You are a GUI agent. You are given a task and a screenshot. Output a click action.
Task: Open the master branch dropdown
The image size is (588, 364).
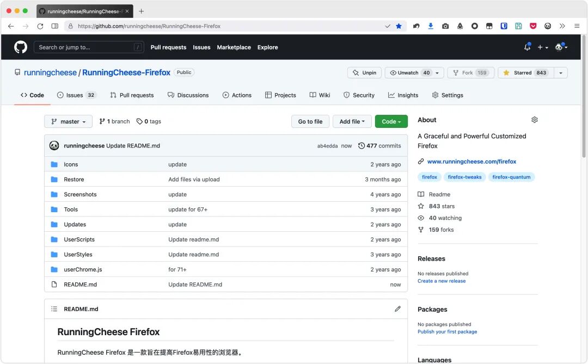(68, 121)
